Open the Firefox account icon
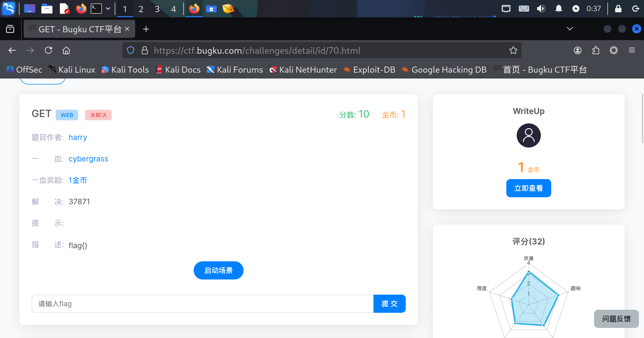 (578, 50)
